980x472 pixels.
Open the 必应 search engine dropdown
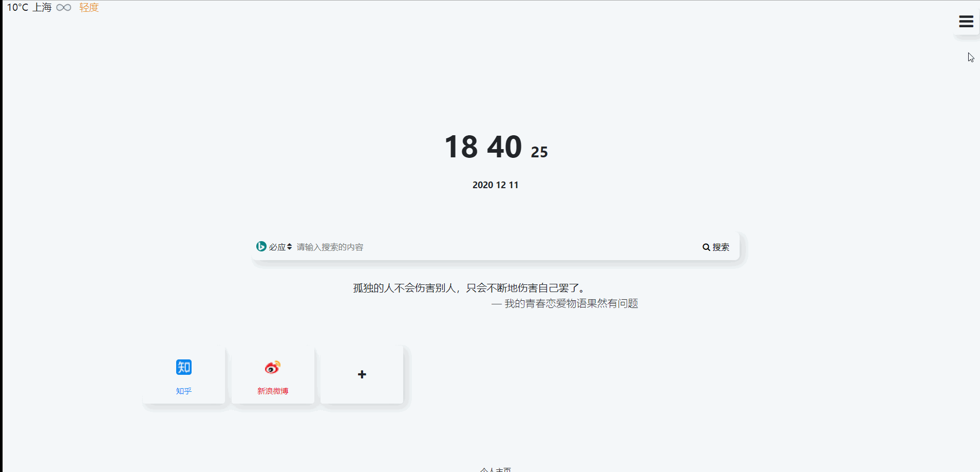(x=280, y=247)
